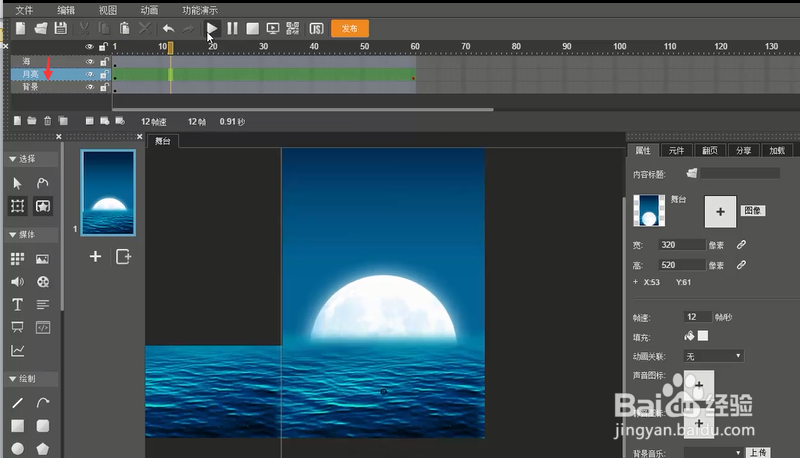Toggle lock on the 背景 layer
Viewport: 800px width, 458px height.
(x=104, y=87)
